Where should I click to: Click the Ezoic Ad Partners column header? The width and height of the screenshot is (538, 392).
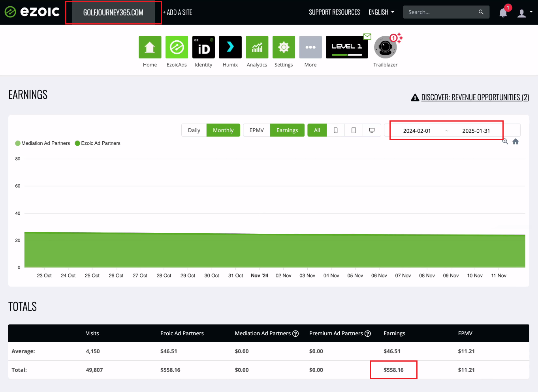click(182, 334)
